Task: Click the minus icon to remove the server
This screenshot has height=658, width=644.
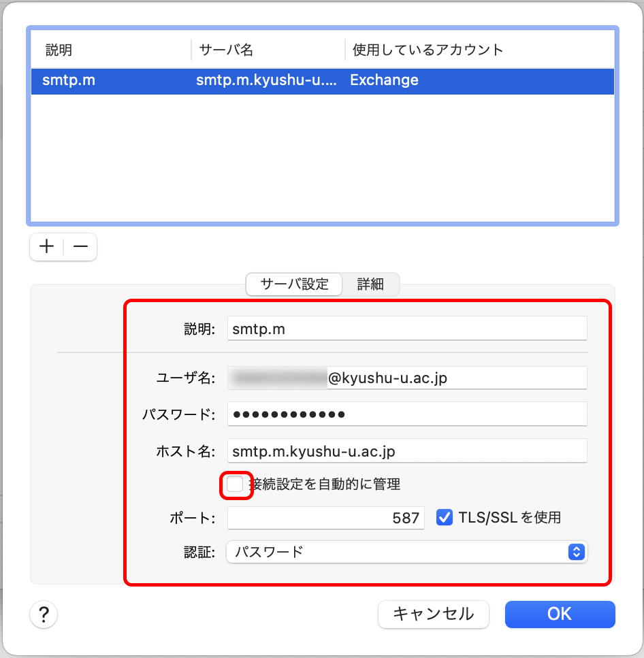Action: [80, 246]
